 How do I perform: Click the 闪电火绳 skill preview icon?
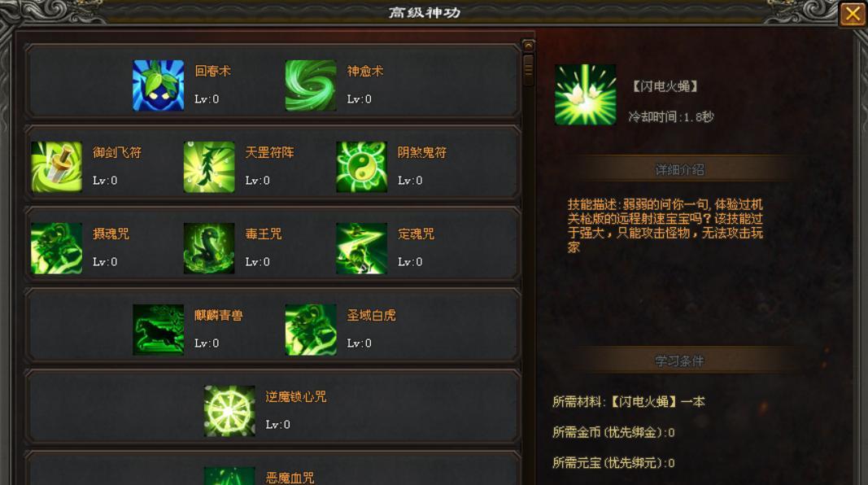point(586,94)
